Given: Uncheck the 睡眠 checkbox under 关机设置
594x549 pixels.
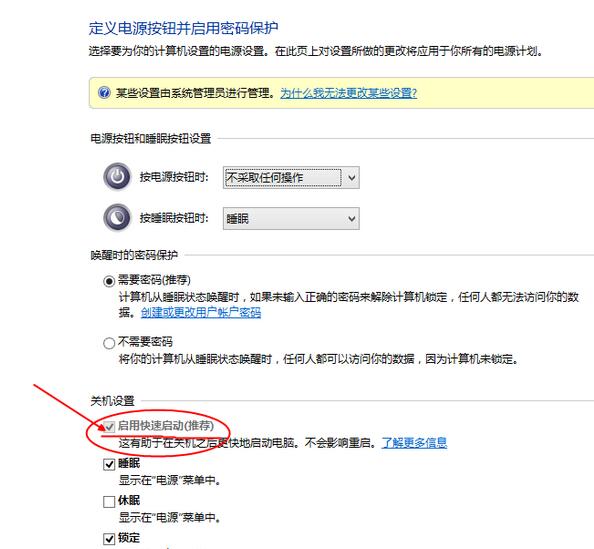Looking at the screenshot, I should (x=109, y=464).
